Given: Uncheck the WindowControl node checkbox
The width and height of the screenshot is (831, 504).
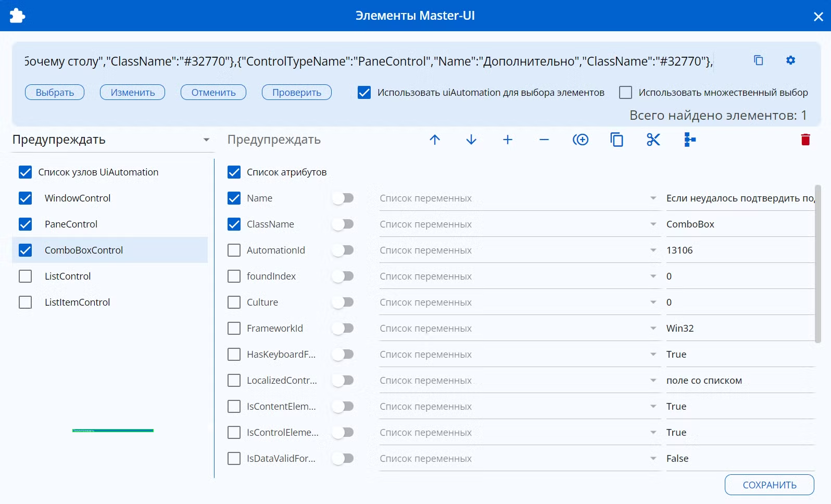Looking at the screenshot, I should 25,198.
